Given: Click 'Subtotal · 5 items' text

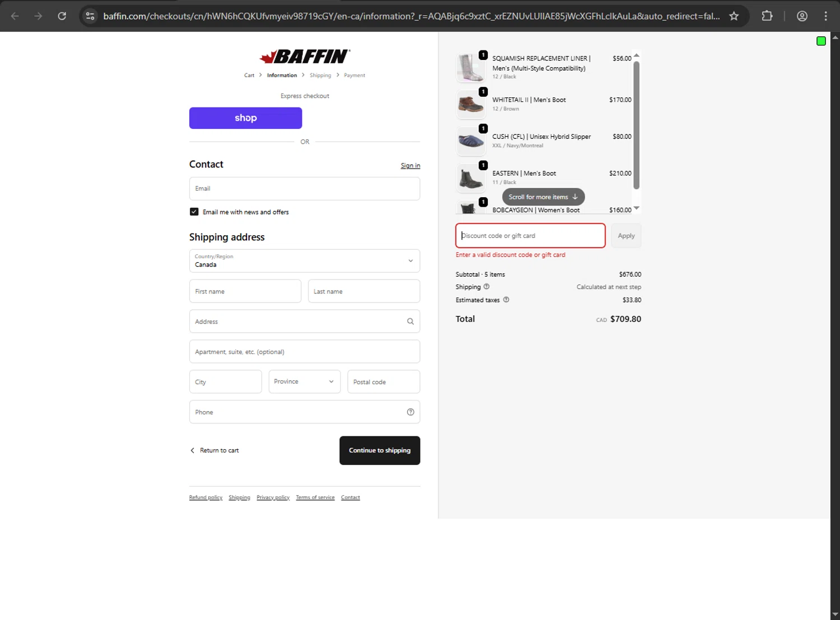Looking at the screenshot, I should coord(480,274).
